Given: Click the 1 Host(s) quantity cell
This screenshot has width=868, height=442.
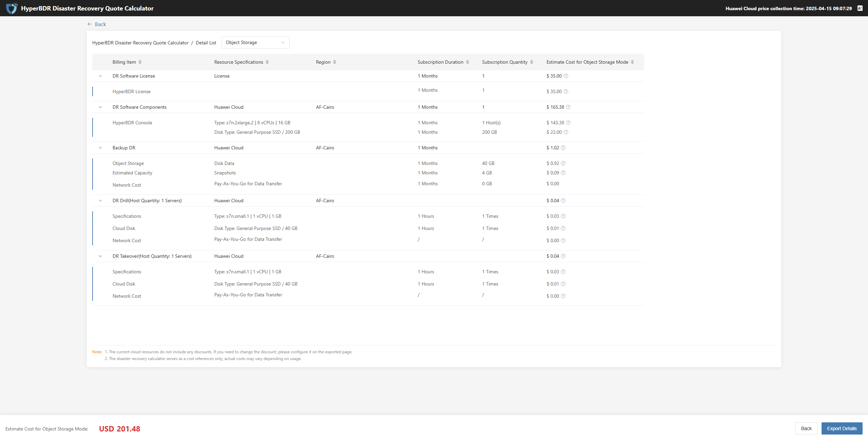Looking at the screenshot, I should [491, 123].
